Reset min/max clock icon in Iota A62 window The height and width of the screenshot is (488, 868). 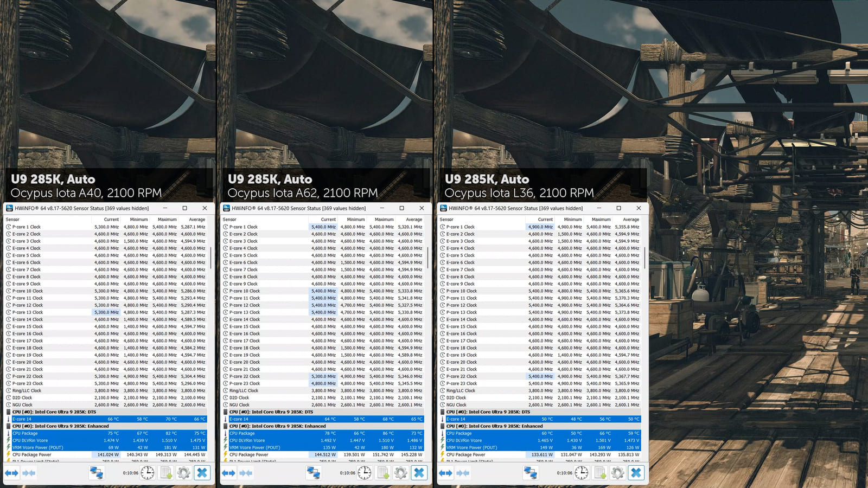tap(365, 473)
